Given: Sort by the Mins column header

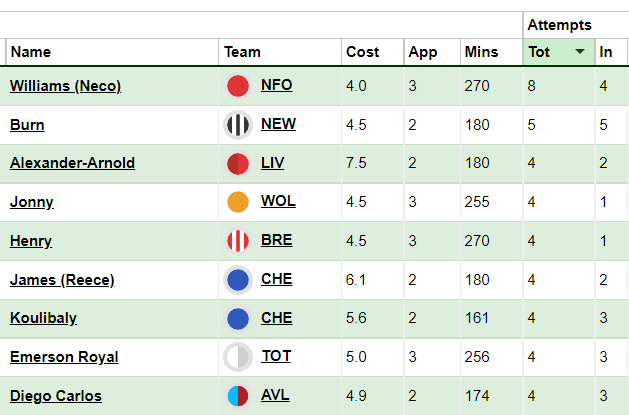Looking at the screenshot, I should click(481, 52).
